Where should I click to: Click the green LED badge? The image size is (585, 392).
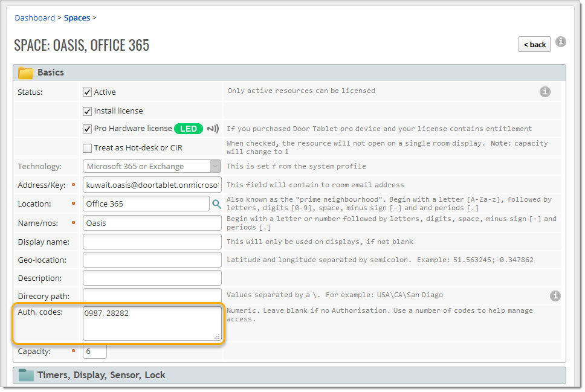[x=189, y=129]
